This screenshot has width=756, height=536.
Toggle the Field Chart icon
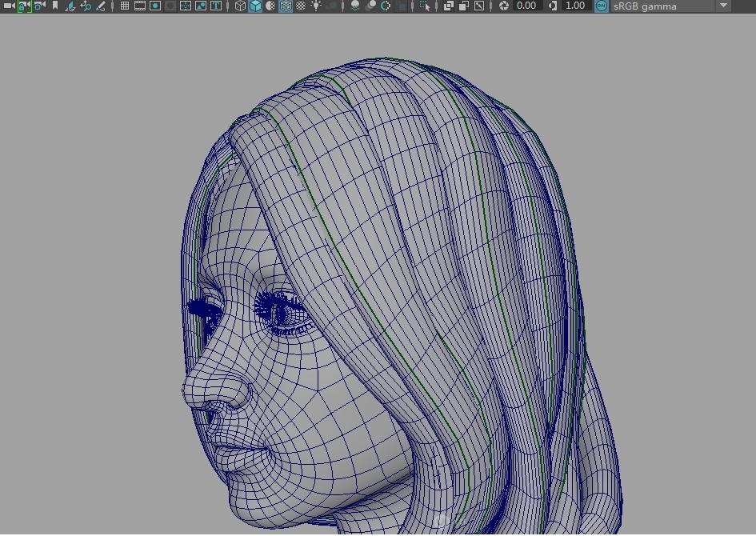(x=185, y=6)
